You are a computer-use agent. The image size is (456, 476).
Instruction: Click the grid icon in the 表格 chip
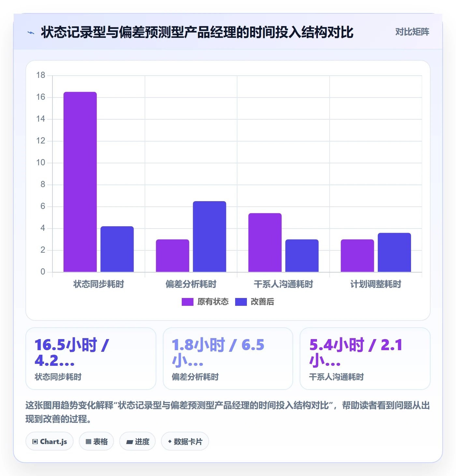point(88,442)
